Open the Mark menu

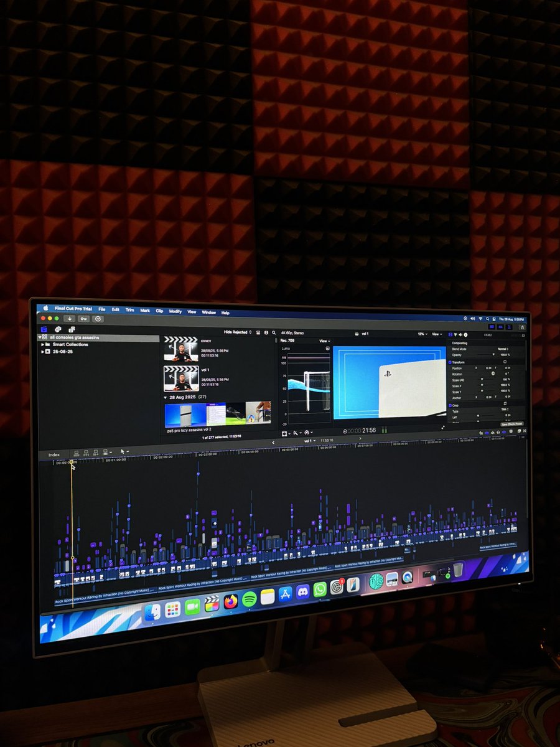pos(145,311)
